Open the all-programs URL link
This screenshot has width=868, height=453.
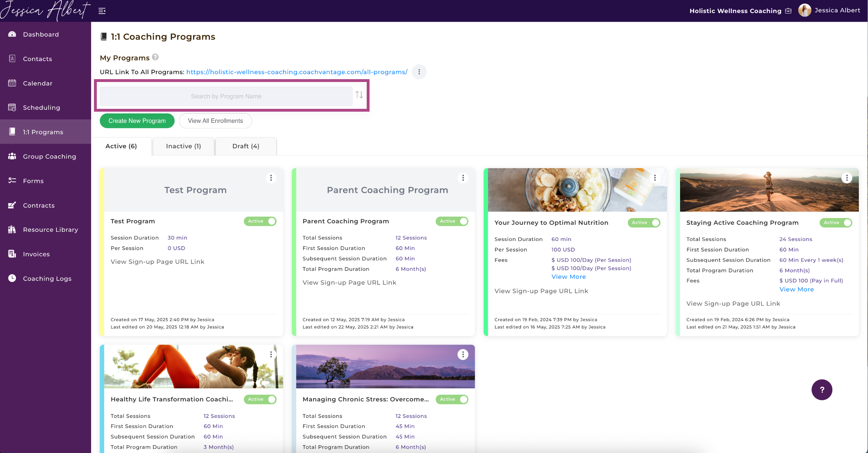point(297,72)
